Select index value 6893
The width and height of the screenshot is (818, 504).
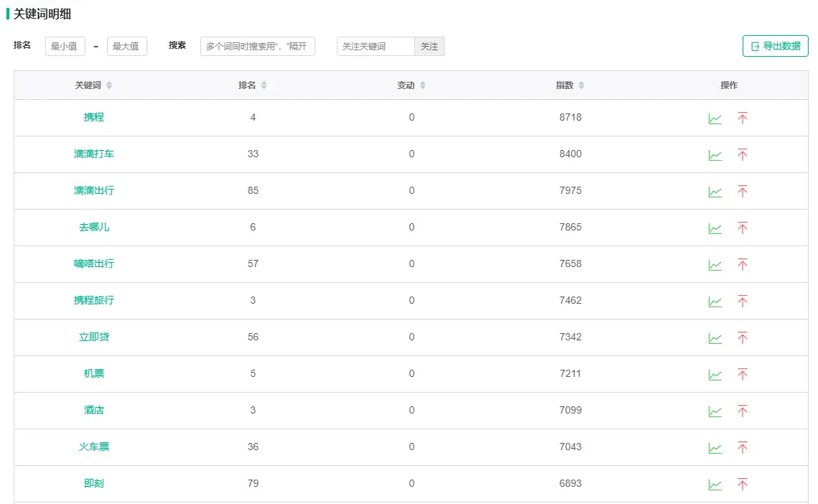(x=570, y=483)
